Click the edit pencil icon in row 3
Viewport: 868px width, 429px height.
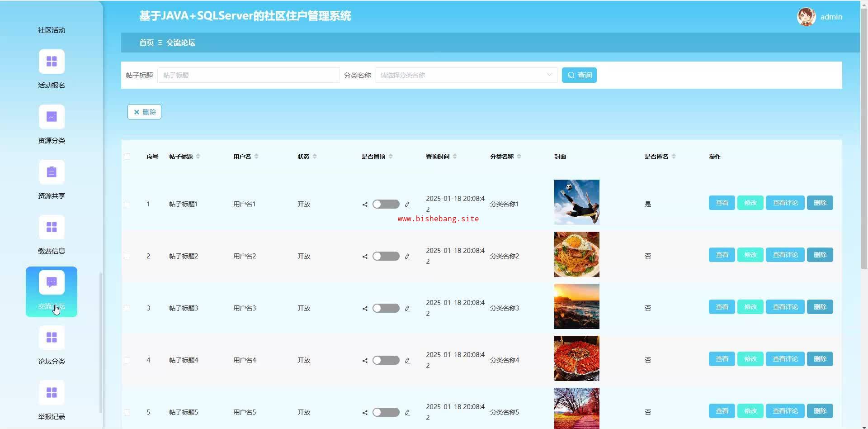pos(407,309)
